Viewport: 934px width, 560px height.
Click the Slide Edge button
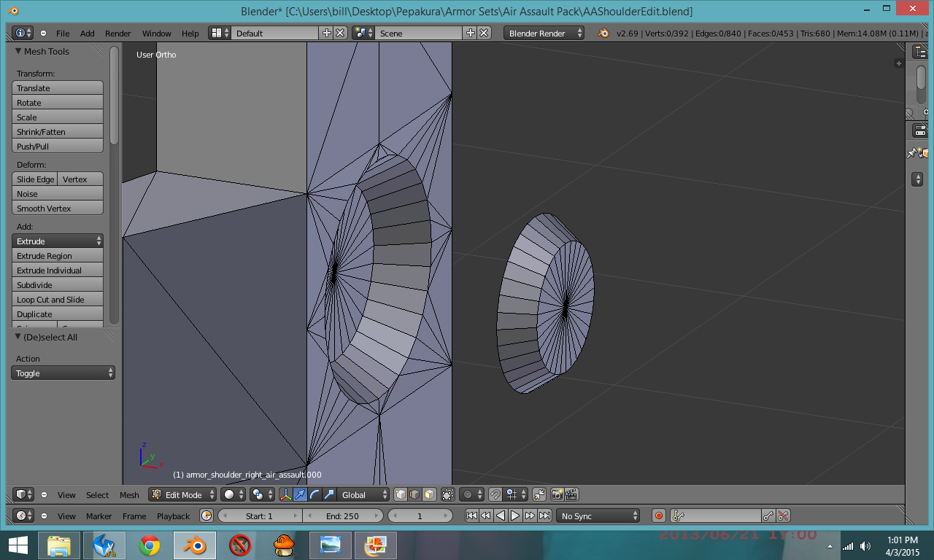[x=35, y=179]
